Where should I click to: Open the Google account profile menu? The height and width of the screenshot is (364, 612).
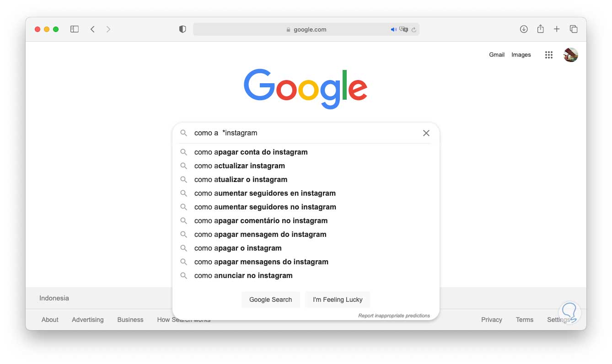(571, 55)
